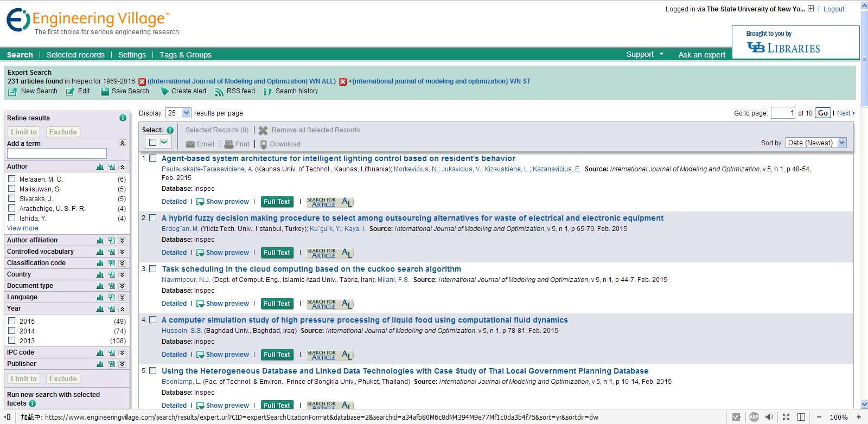
Task: Click the Add a term input field
Action: pyautogui.click(x=57, y=153)
